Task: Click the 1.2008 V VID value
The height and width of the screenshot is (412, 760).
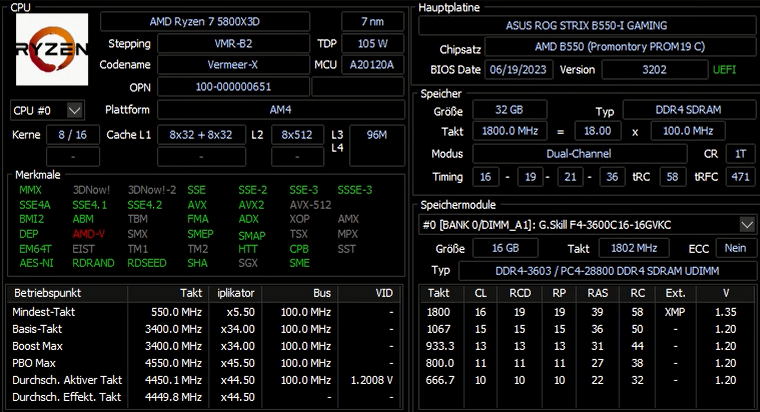Action: tap(372, 380)
